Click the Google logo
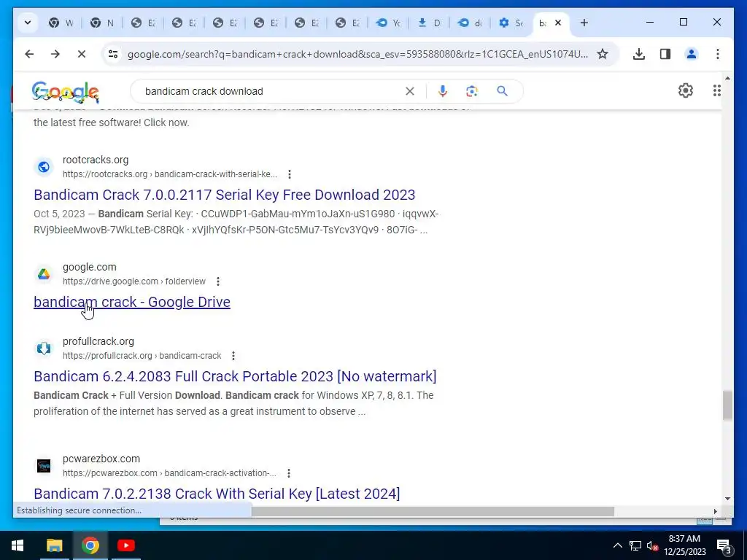 65,91
